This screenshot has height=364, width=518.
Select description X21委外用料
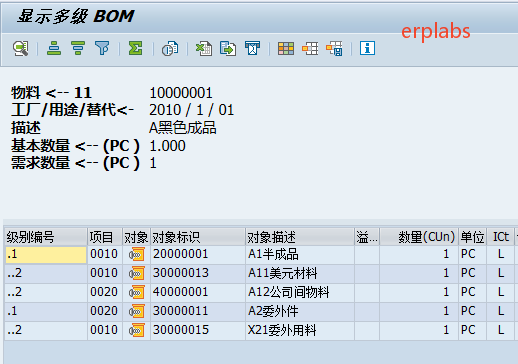pyautogui.click(x=282, y=330)
